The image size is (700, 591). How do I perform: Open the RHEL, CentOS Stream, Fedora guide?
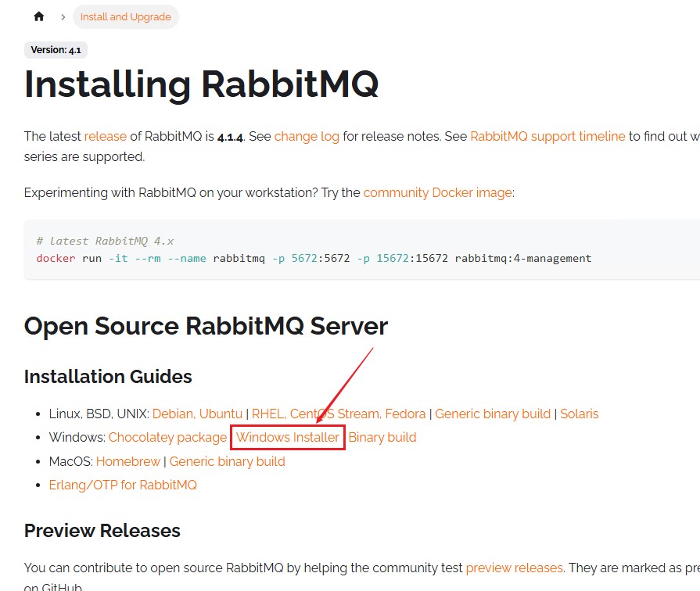coord(339,414)
